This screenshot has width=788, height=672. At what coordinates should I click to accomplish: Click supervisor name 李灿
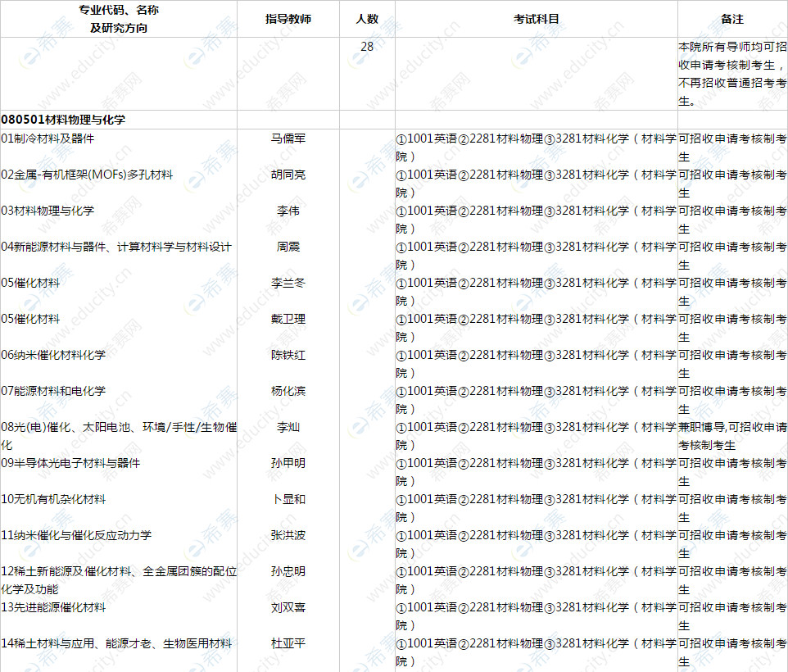(288, 427)
